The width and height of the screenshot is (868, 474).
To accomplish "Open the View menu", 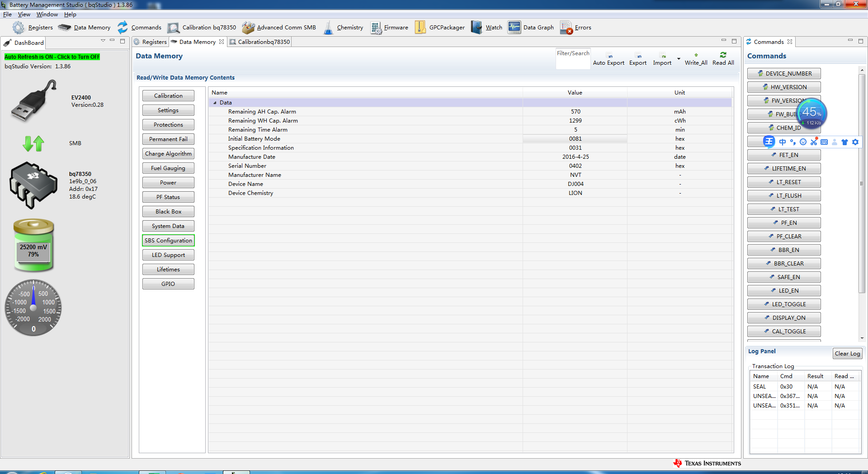I will (24, 14).
